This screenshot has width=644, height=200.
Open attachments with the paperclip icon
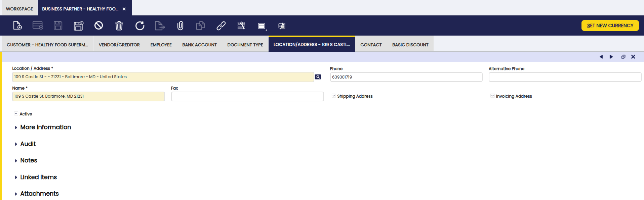pyautogui.click(x=180, y=26)
